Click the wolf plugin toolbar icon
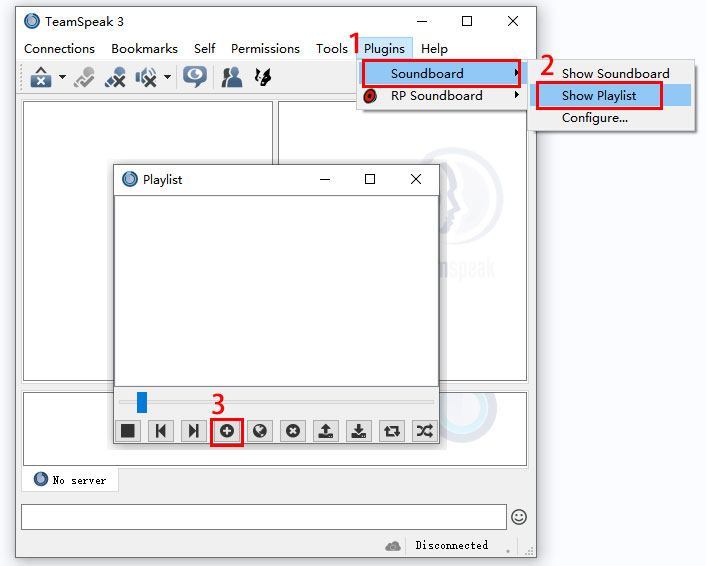This screenshot has width=706, height=566. pos(262,77)
